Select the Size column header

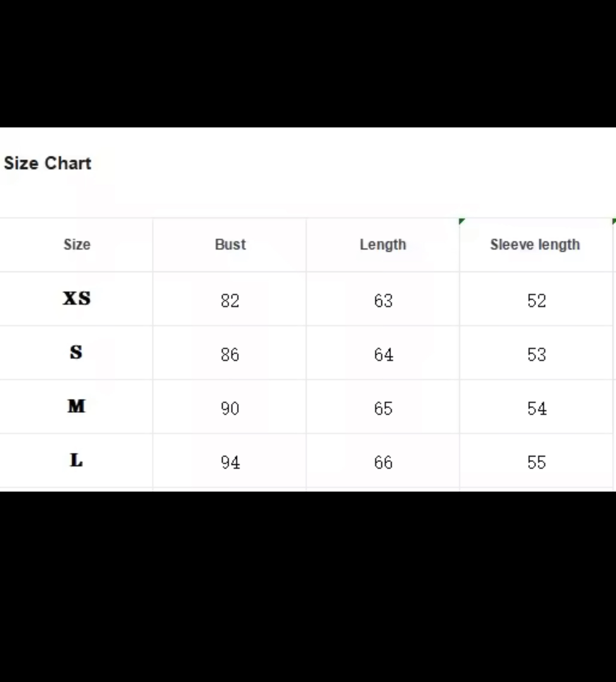77,244
